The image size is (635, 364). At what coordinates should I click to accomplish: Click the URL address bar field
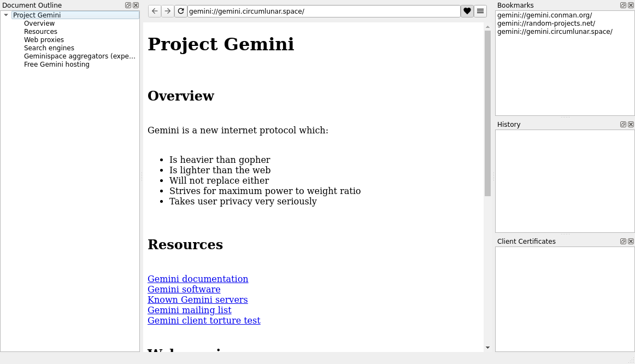tap(324, 11)
